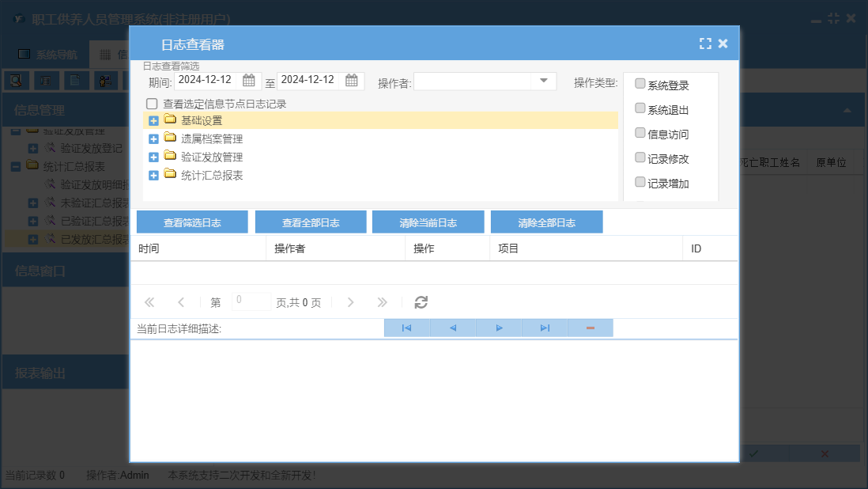Screen dimensions: 868x489
Task: Expand the 统计汇总报表 tree node
Action: coord(154,175)
